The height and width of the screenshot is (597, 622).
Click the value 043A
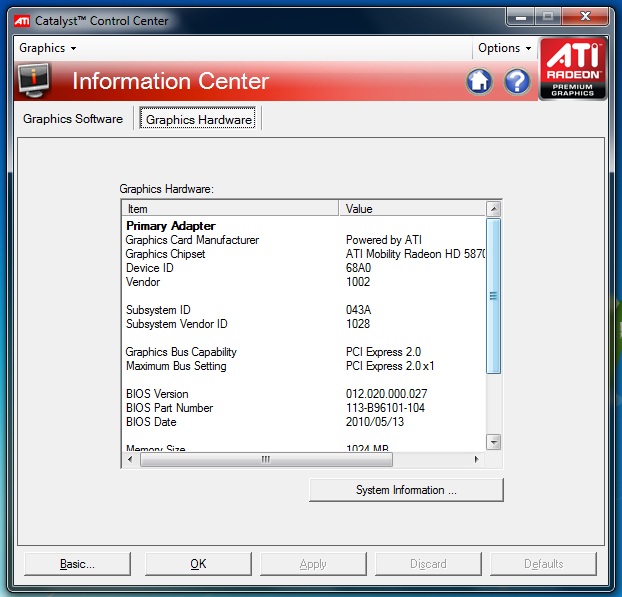click(358, 310)
